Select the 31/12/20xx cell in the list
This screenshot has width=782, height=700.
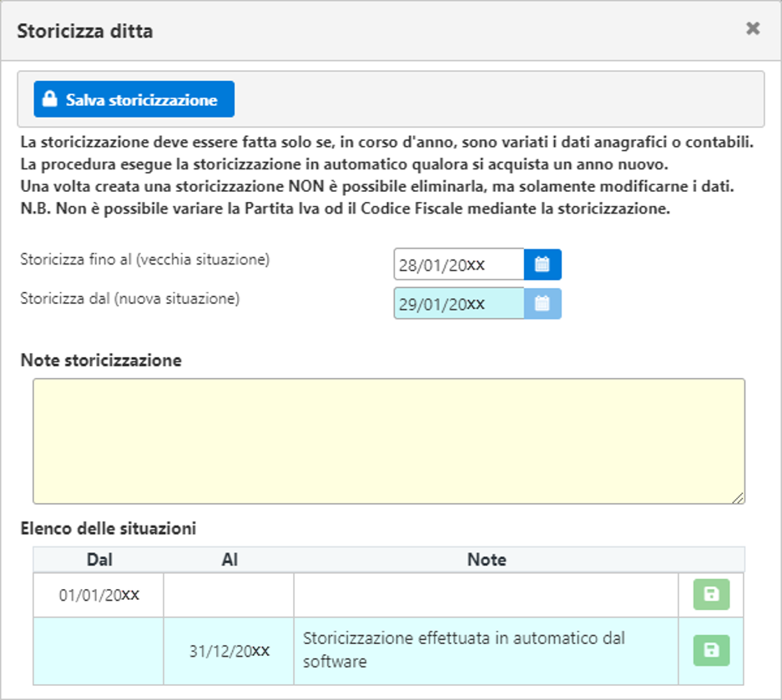point(229,651)
